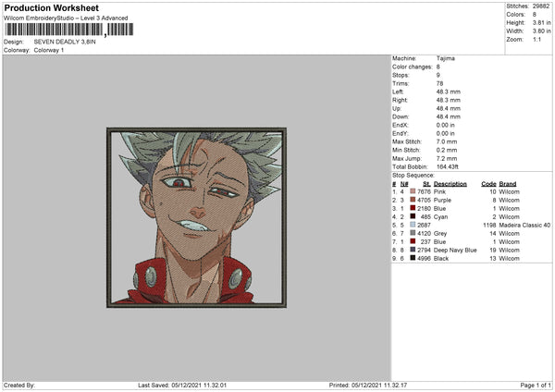Click the Left value '48.3 mm'
This screenshot has width=555, height=392.
(449, 92)
